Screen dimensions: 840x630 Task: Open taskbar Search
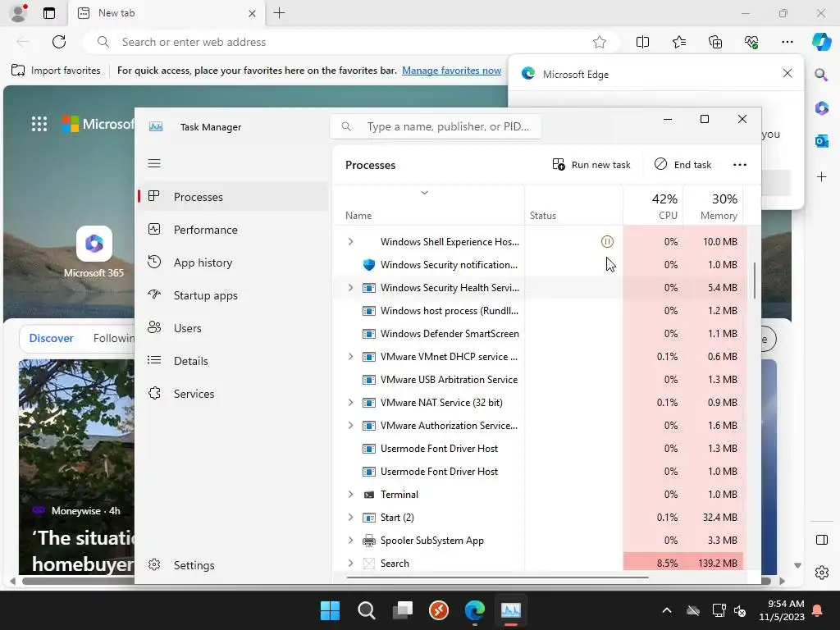[x=367, y=610]
